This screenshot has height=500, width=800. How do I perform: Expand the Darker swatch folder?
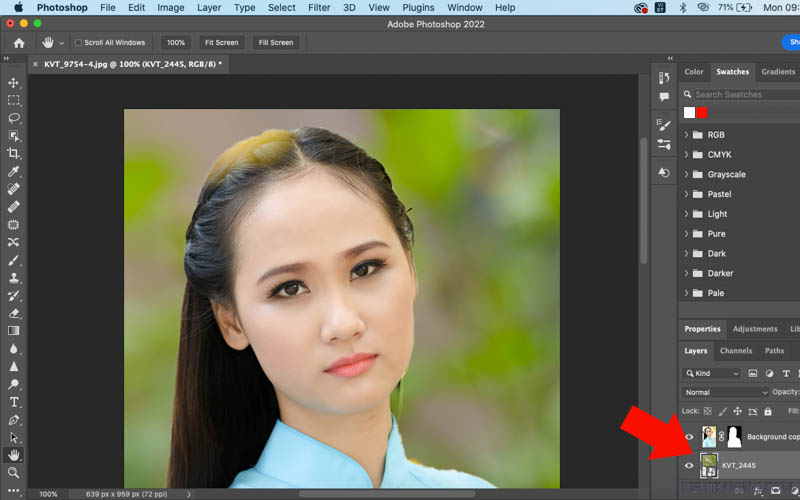686,273
